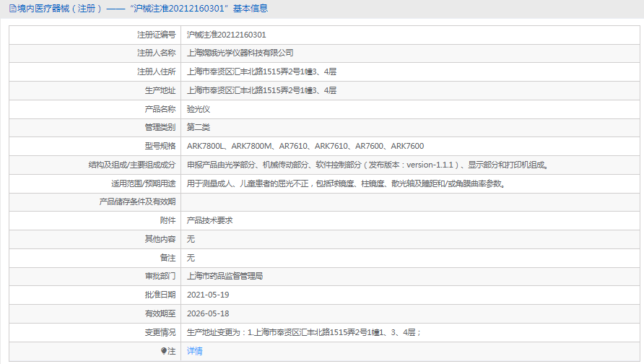Viewport: 644px width, 364px height.
Task: Click the 审批部门 label
Action: [160, 276]
